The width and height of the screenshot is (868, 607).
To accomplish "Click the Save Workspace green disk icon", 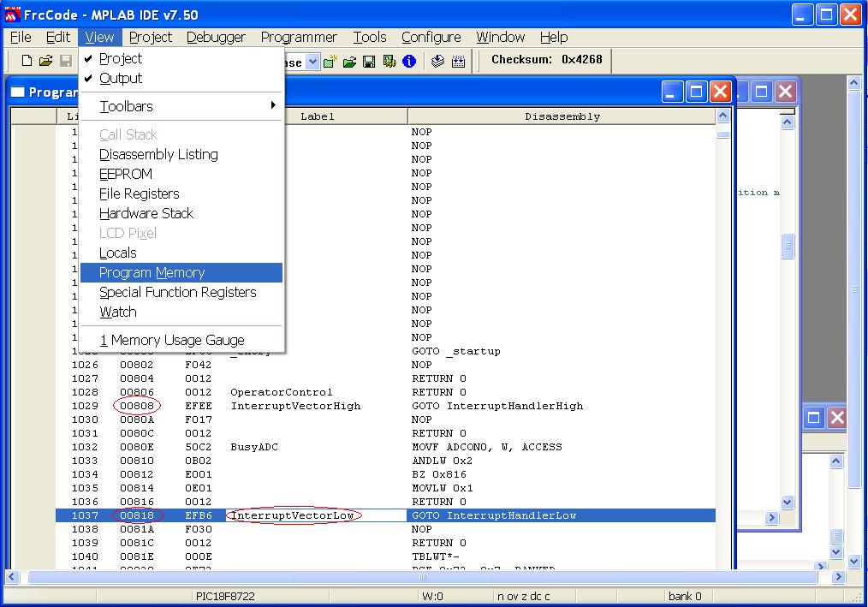I will [369, 62].
